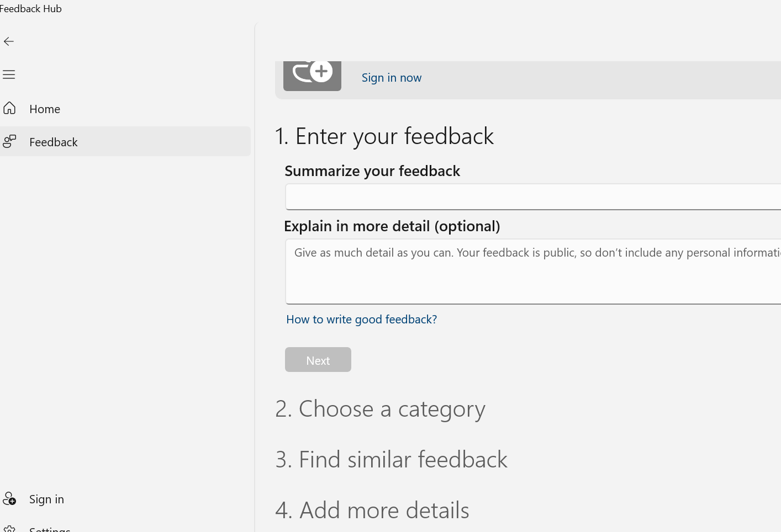The image size is (781, 532).
Task: Expand the Add more details section
Action: [372, 510]
